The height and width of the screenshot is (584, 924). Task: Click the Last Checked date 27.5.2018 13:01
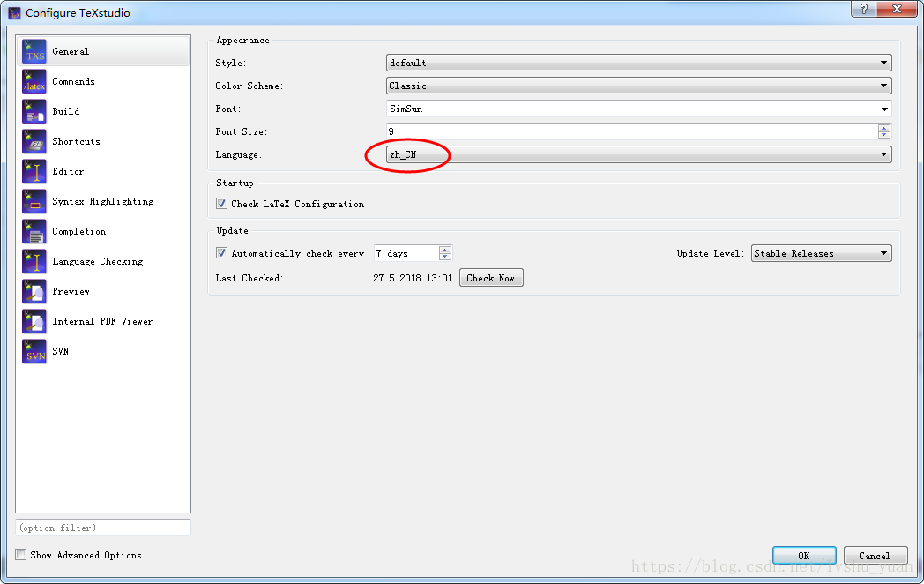413,278
